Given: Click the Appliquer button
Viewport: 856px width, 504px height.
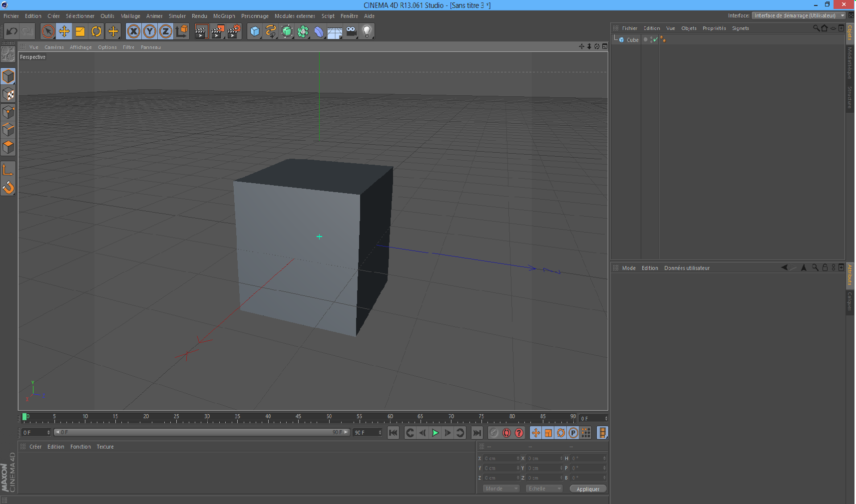Looking at the screenshot, I should [x=588, y=489].
